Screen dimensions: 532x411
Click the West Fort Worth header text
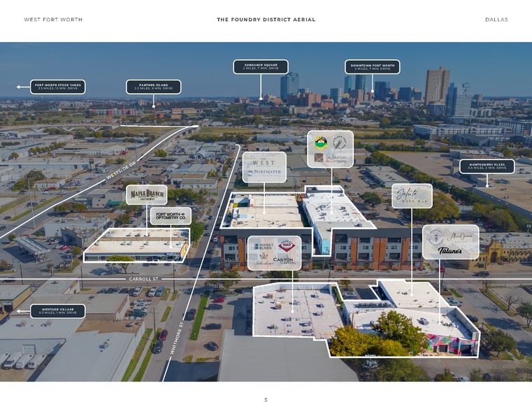(53, 20)
